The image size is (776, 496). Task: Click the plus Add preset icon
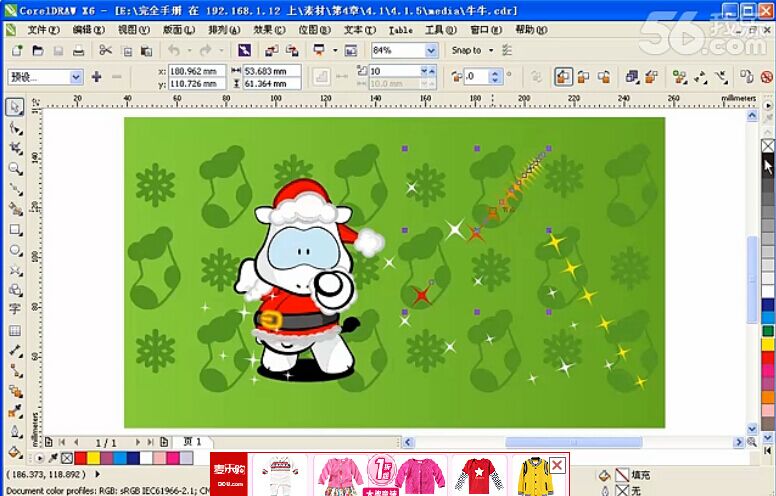[x=97, y=77]
